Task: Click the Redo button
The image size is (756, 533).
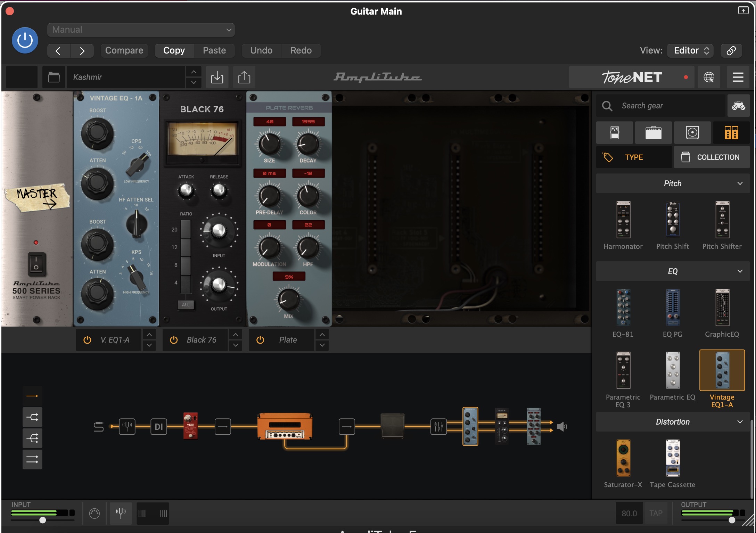Action: [x=301, y=51]
